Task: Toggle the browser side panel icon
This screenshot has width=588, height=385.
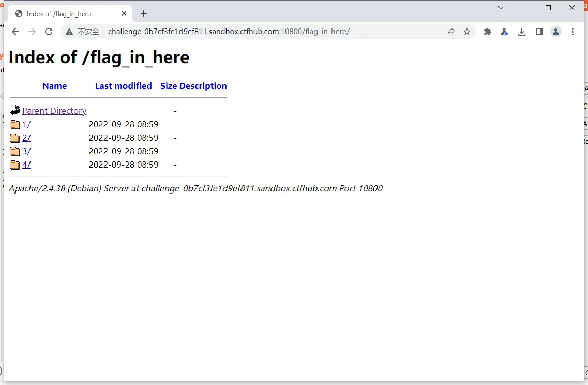Action: click(x=539, y=32)
